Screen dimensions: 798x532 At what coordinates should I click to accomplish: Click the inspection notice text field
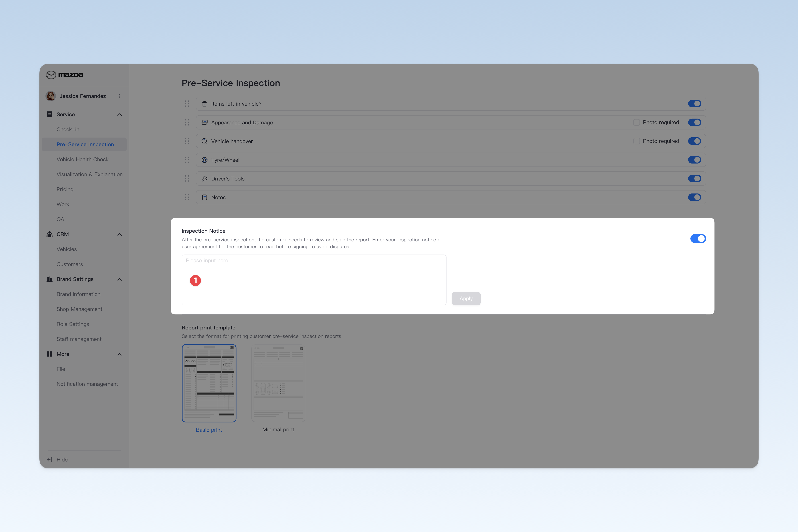click(x=314, y=280)
